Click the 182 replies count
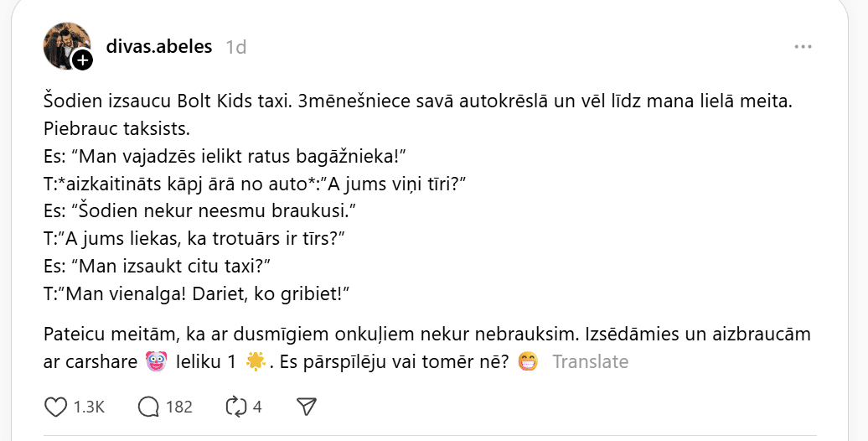 (179, 407)
